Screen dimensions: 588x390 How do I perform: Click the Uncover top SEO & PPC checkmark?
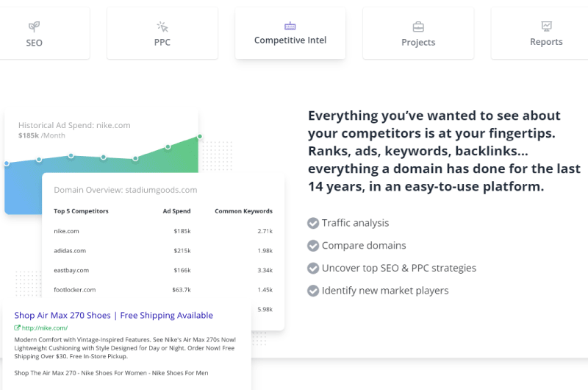click(x=313, y=268)
